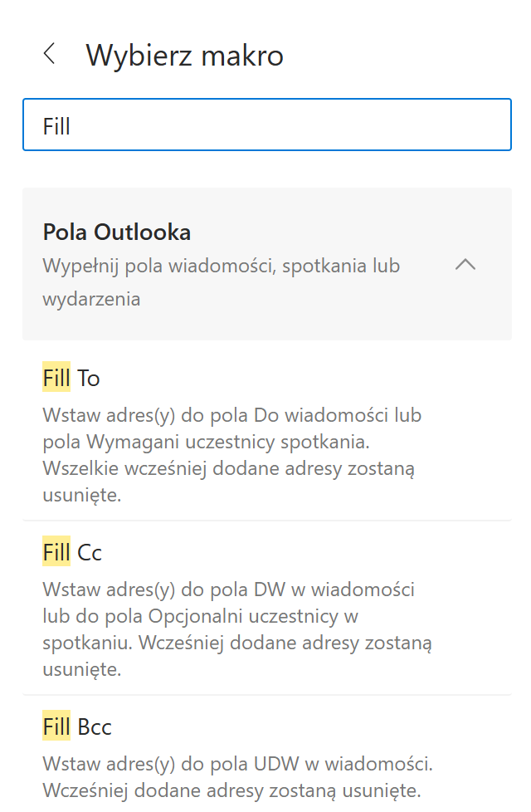Click the Fill Bcc macro description
Image resolution: width=531 pixels, height=812 pixels.
(232, 776)
